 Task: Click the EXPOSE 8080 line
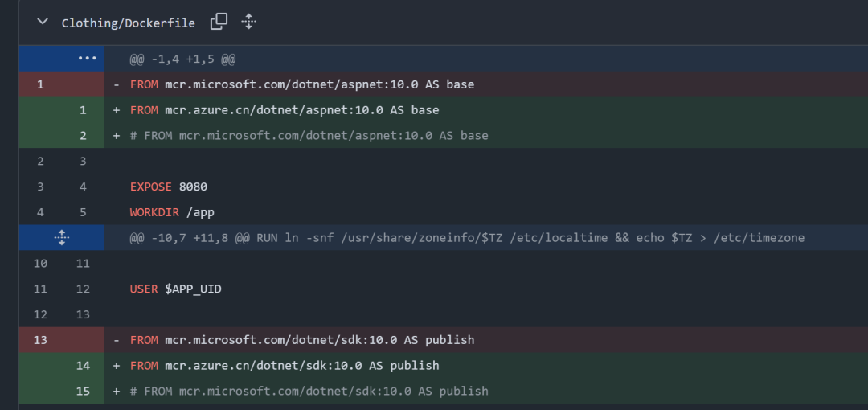point(169,187)
